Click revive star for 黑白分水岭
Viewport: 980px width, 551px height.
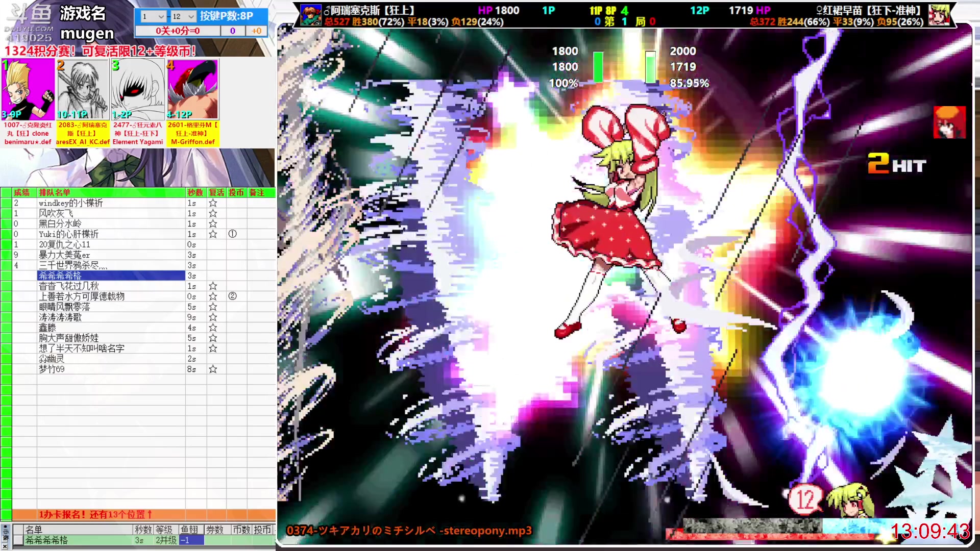(213, 223)
